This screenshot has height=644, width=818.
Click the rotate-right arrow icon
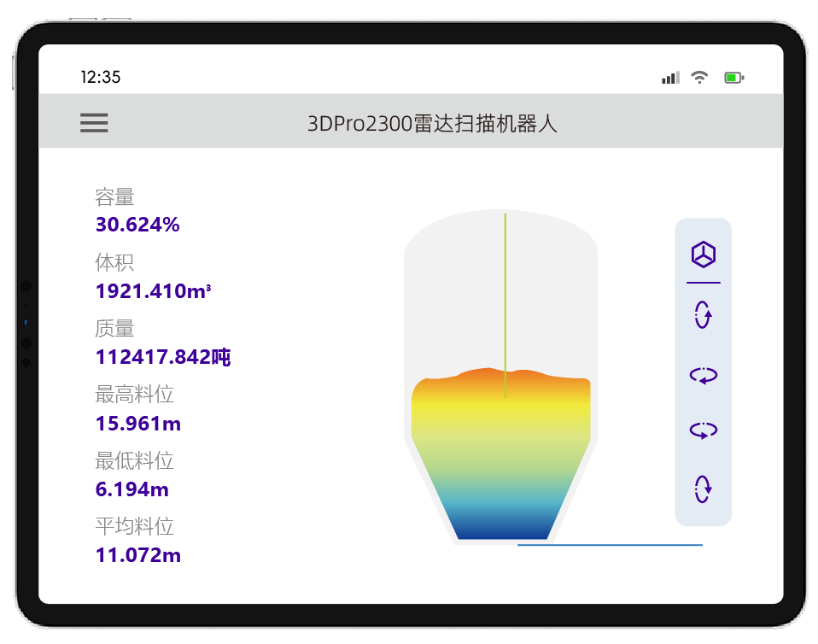click(703, 430)
